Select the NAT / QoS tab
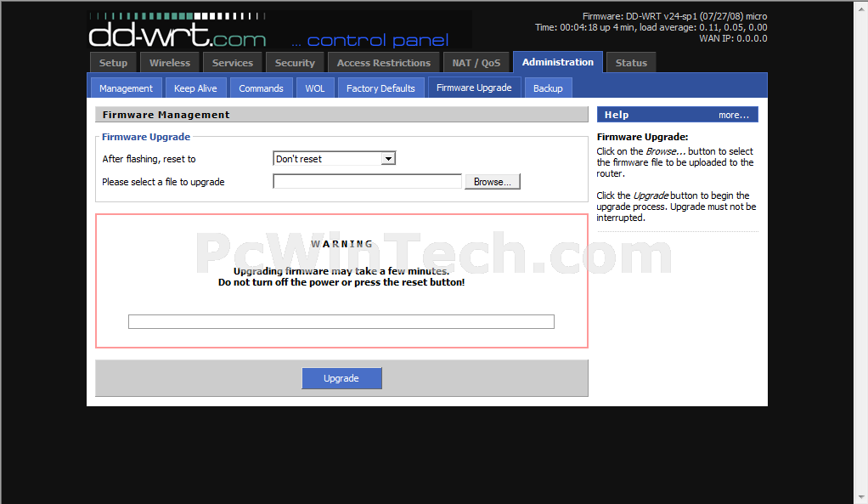Image resolution: width=868 pixels, height=504 pixels. [476, 63]
